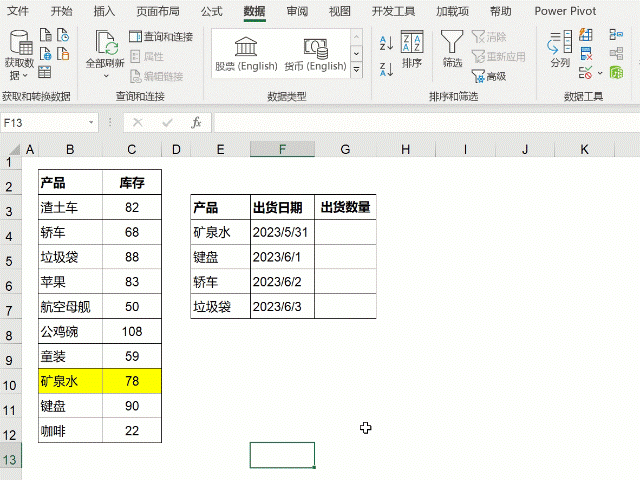Click the cell with 库存 value 108
This screenshot has width=640, height=480.
tap(132, 331)
